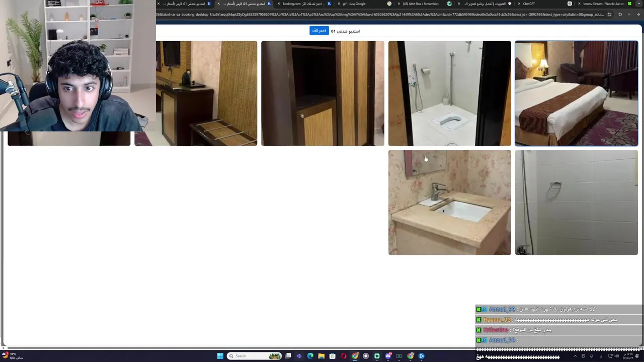The width and height of the screenshot is (644, 362).
Task: Launch Microsoft Edge from the taskbar
Action: [x=310, y=356]
